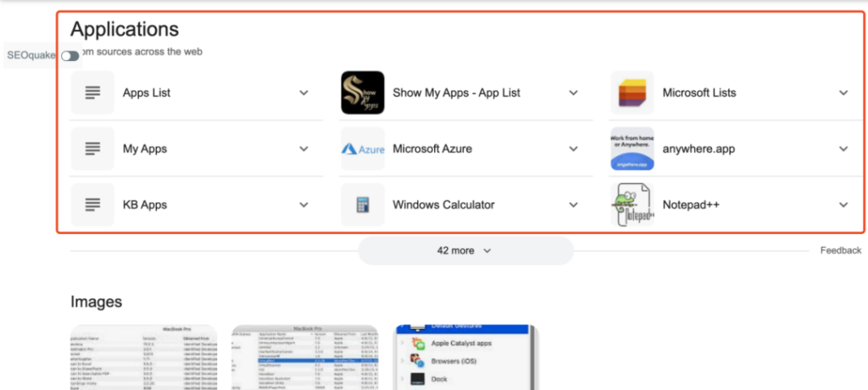Click the Windows Calculator icon

coord(363,204)
